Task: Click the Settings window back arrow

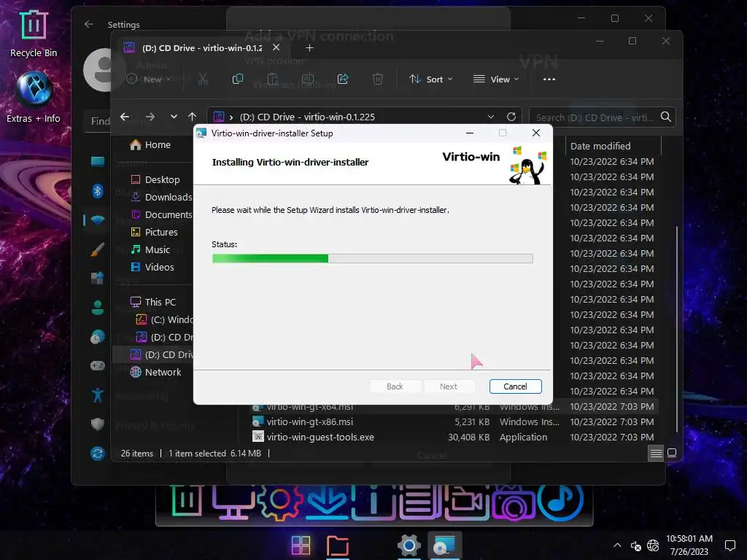Action: click(88, 24)
